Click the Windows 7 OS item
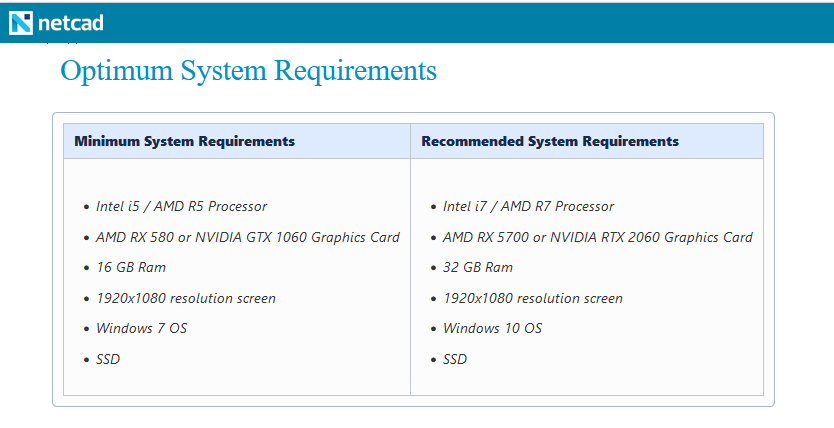The height and width of the screenshot is (428, 834). pyautogui.click(x=141, y=329)
